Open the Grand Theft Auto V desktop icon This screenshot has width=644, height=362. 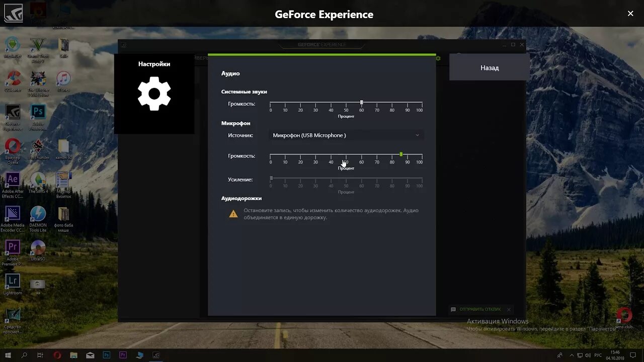pyautogui.click(x=38, y=50)
